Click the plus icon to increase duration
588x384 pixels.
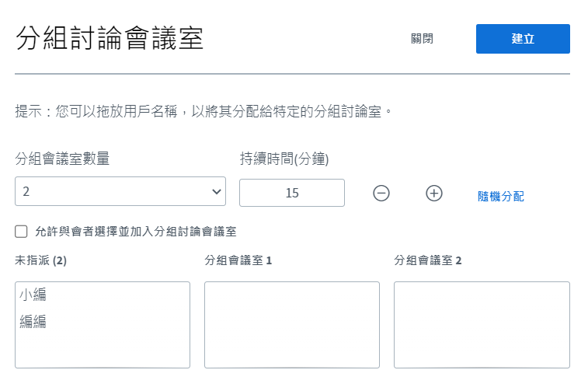click(x=434, y=194)
